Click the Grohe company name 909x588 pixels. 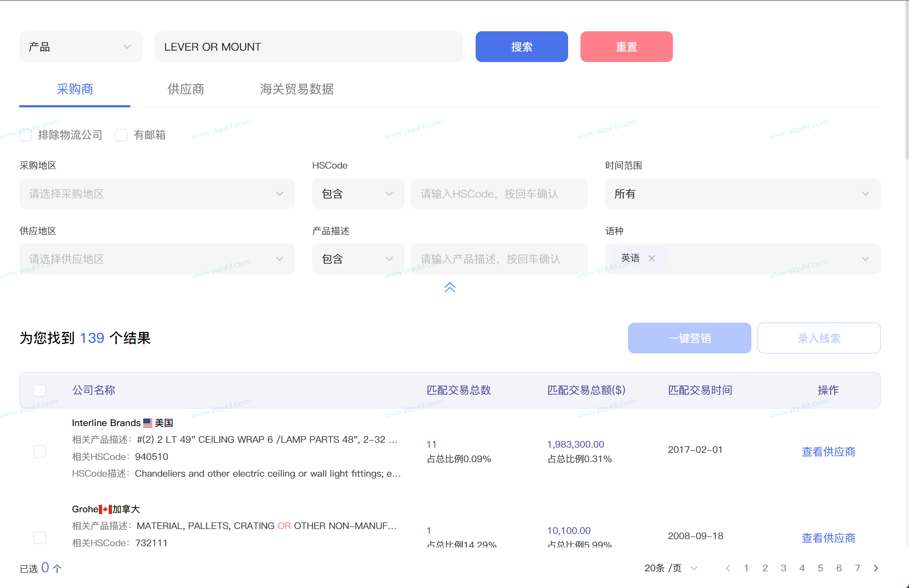pyautogui.click(x=85, y=509)
